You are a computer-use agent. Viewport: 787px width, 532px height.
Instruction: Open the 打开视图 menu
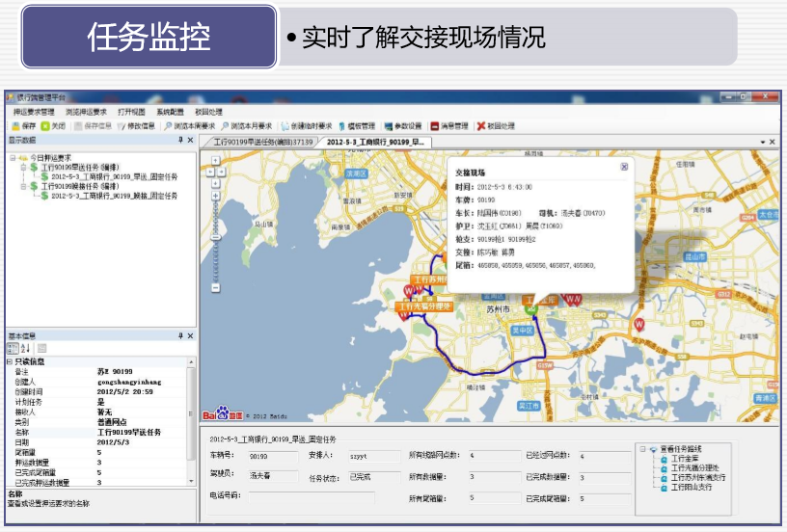131,112
